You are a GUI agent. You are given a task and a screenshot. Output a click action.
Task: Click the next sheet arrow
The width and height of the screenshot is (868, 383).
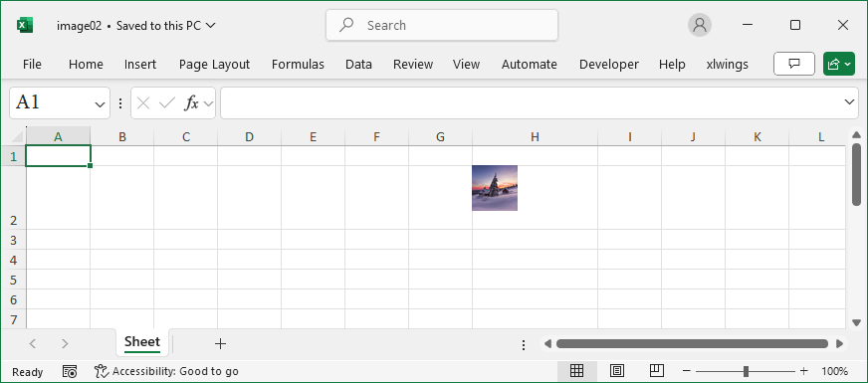tap(65, 343)
